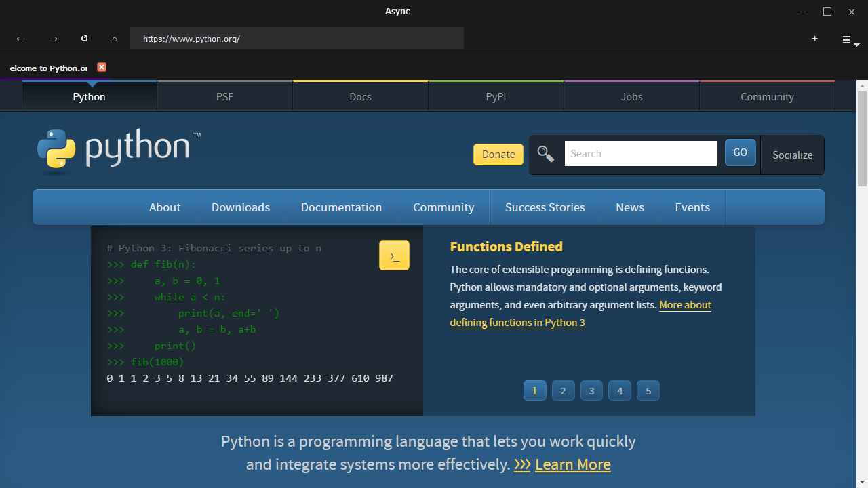The image size is (868, 488).
Task: Launch interactive shell with yellow terminal icon
Action: click(x=394, y=256)
